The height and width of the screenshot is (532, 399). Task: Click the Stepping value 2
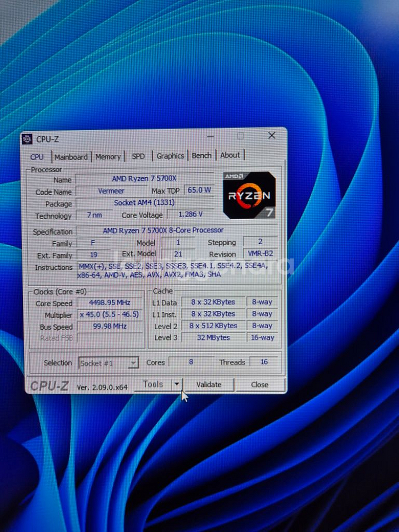point(260,242)
